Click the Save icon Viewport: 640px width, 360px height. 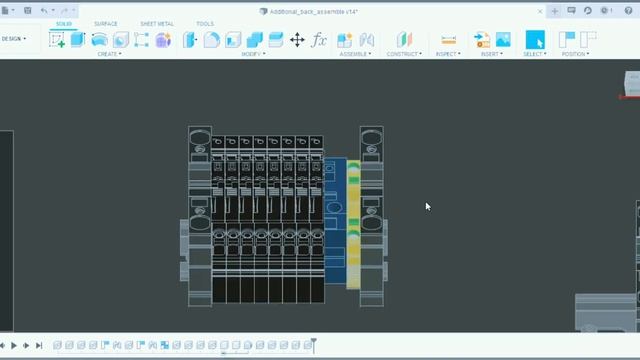point(28,11)
